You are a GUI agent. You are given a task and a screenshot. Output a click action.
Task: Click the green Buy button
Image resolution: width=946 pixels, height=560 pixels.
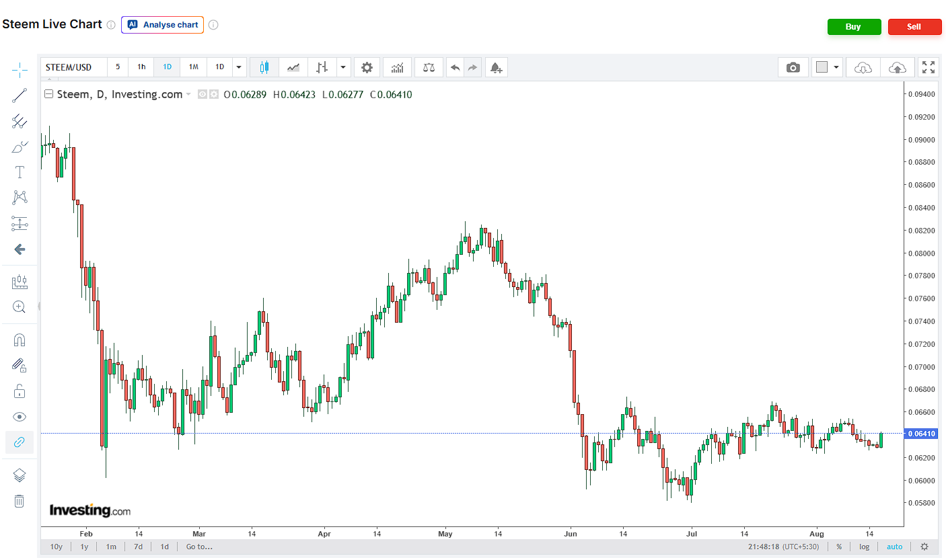[854, 27]
